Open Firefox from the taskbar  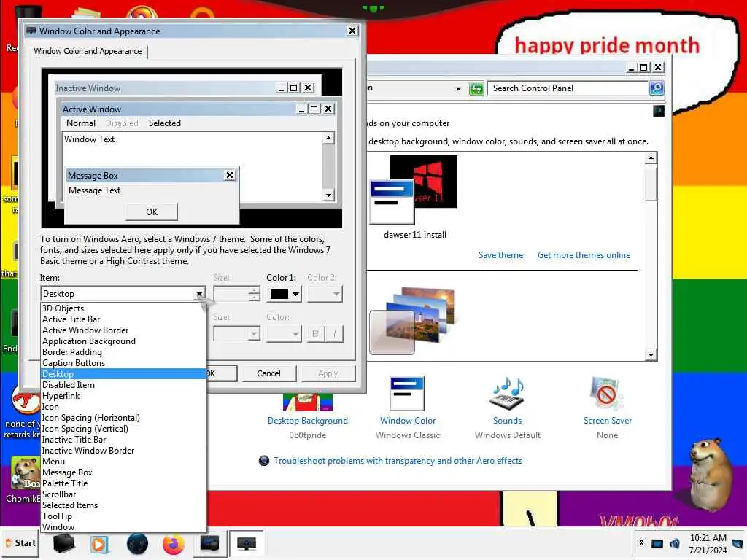point(173,544)
